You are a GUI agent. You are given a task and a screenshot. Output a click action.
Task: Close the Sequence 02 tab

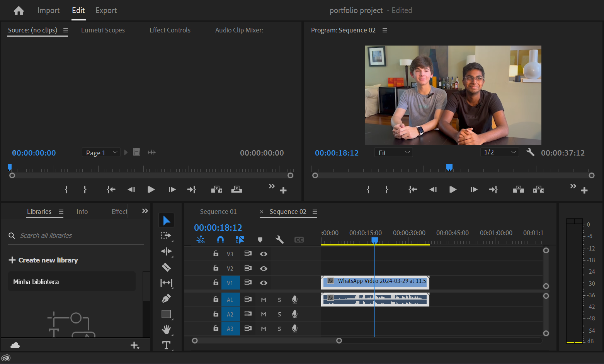262,212
